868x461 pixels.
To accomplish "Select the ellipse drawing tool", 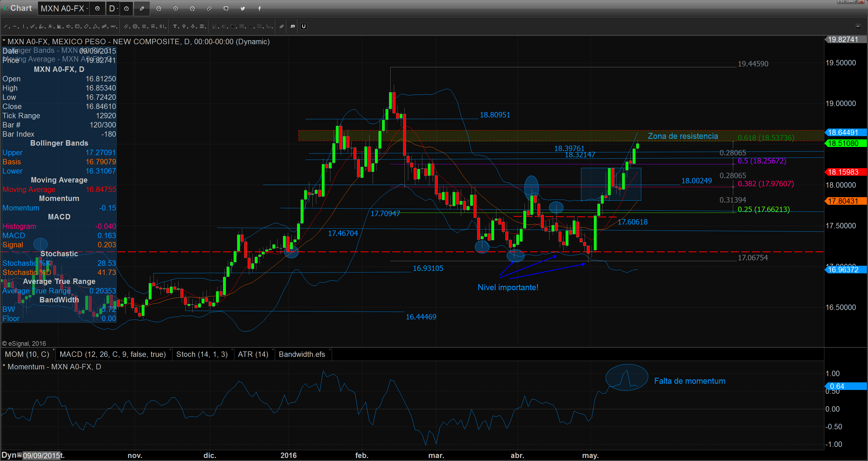I will click(x=68, y=26).
